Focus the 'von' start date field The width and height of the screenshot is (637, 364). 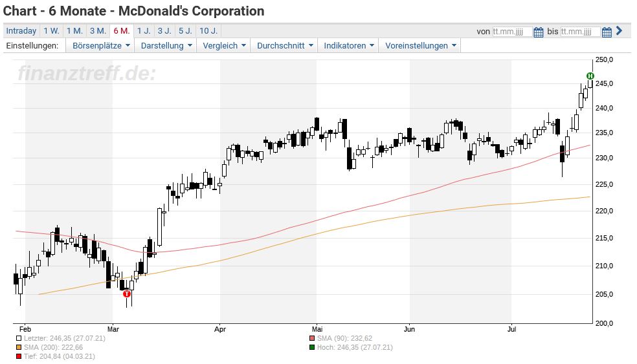(512, 32)
